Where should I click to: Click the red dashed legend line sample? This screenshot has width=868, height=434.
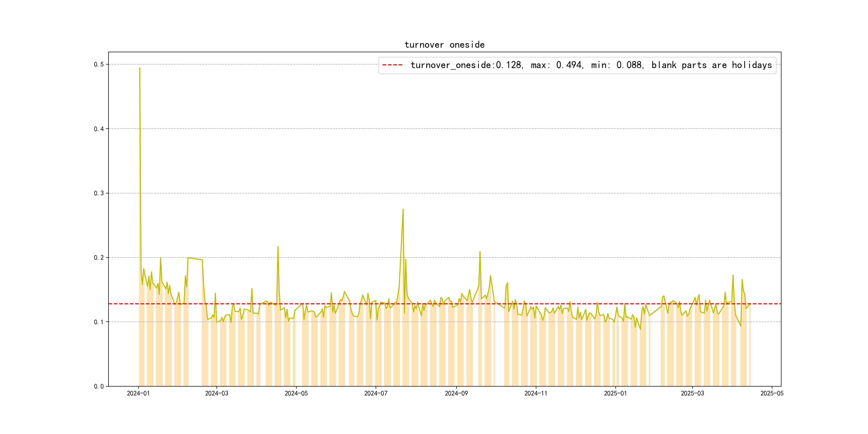click(x=392, y=65)
